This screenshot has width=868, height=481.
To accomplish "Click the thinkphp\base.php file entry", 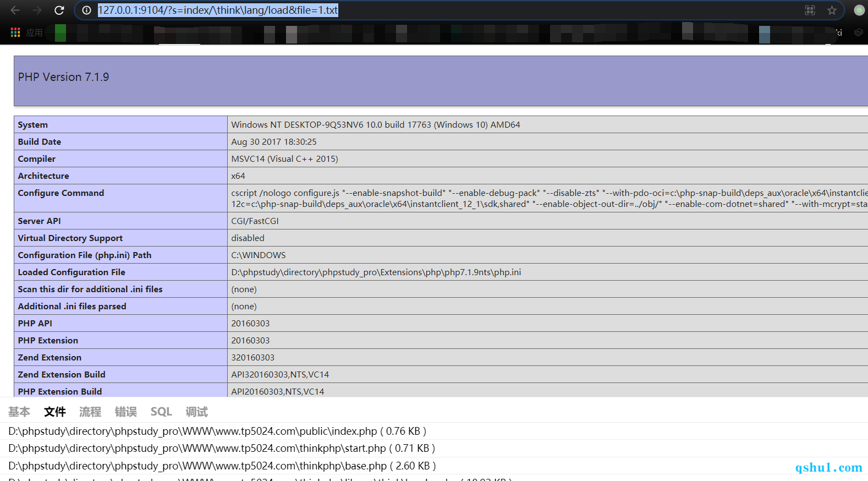I will 222,466.
